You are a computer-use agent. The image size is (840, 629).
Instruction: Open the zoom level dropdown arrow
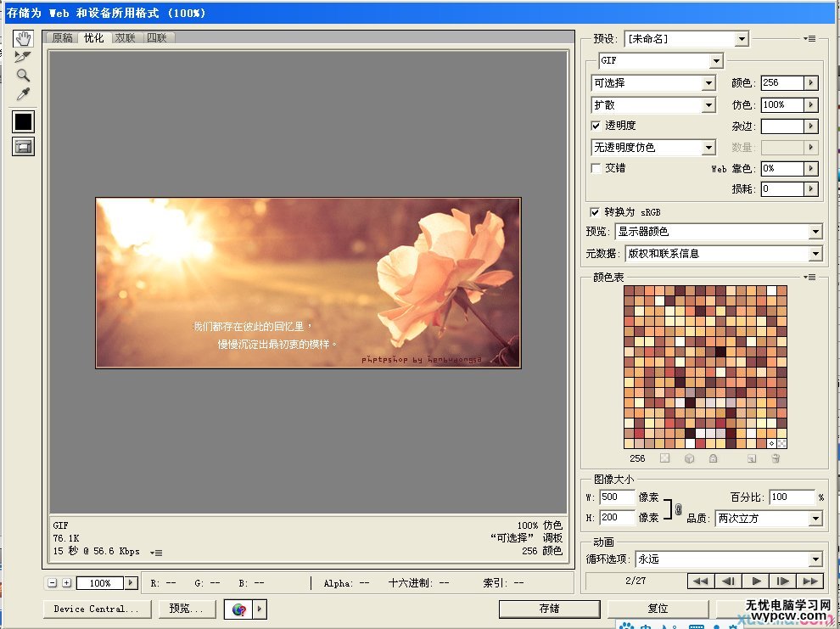coord(132,583)
